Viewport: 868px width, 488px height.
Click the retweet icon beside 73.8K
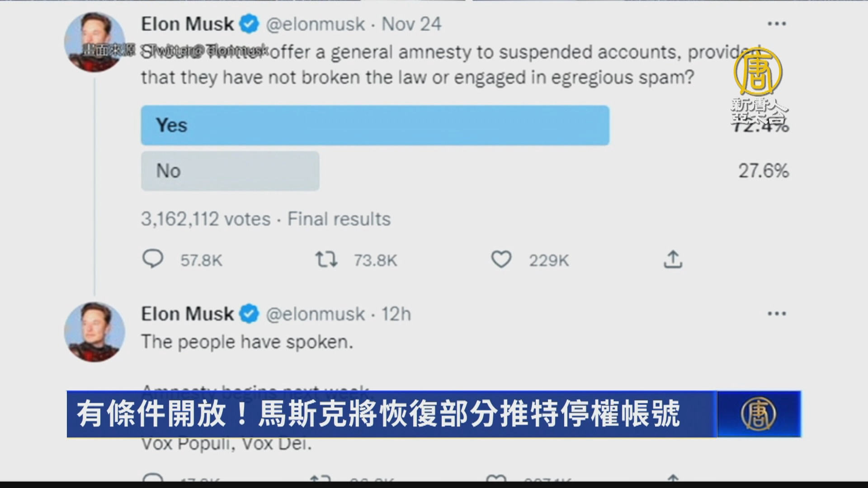tap(326, 259)
